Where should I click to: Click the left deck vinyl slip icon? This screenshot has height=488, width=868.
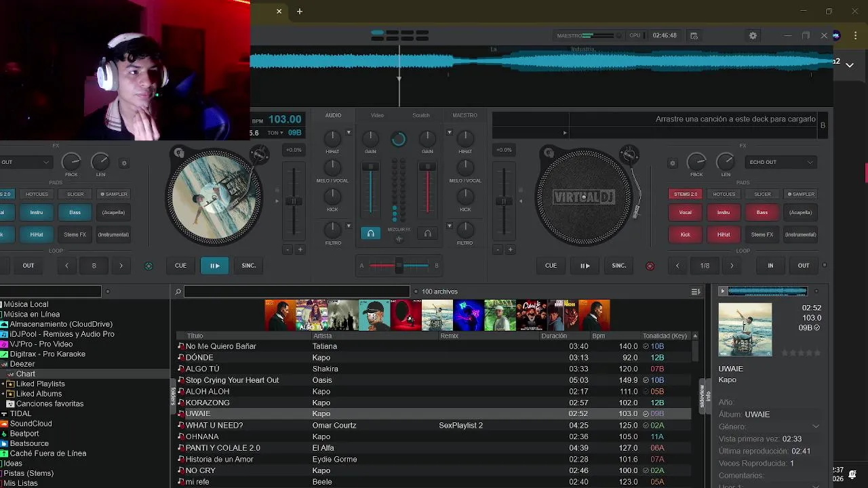(x=179, y=153)
